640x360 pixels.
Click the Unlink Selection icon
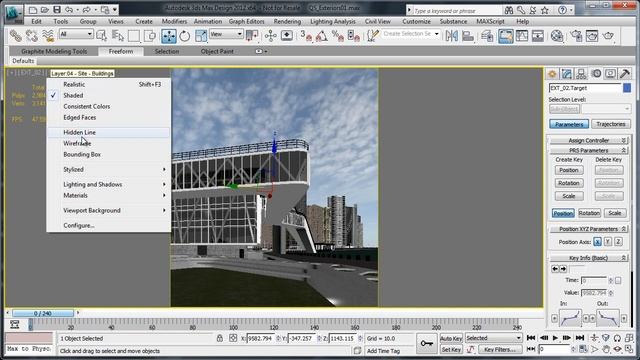(x=32, y=36)
